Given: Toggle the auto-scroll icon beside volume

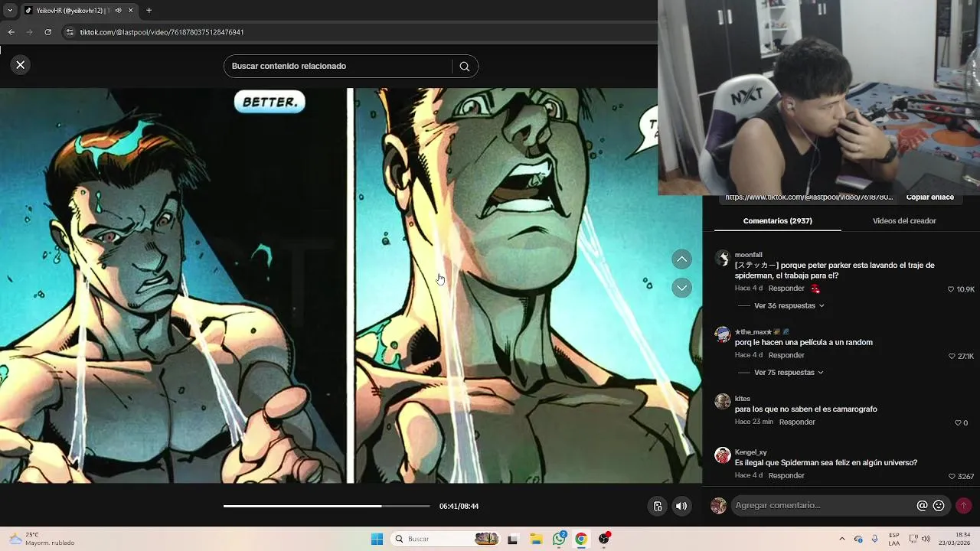Looking at the screenshot, I should (658, 506).
